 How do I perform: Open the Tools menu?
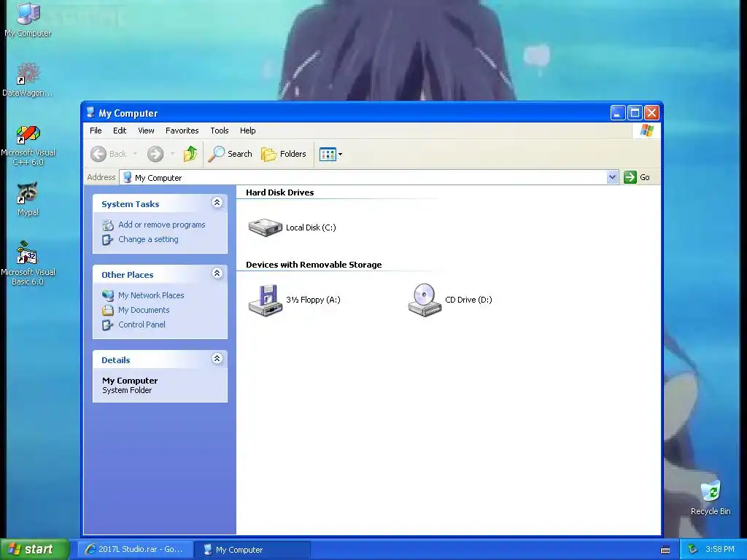tap(220, 131)
